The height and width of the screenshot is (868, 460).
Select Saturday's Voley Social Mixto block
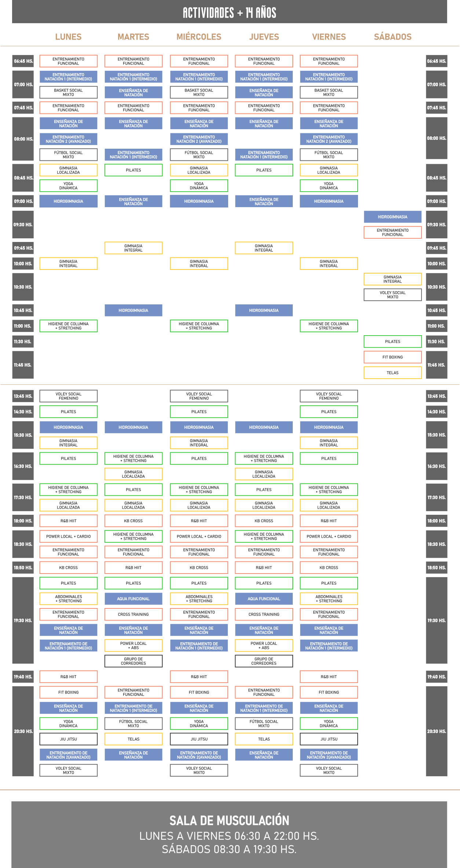(x=393, y=295)
